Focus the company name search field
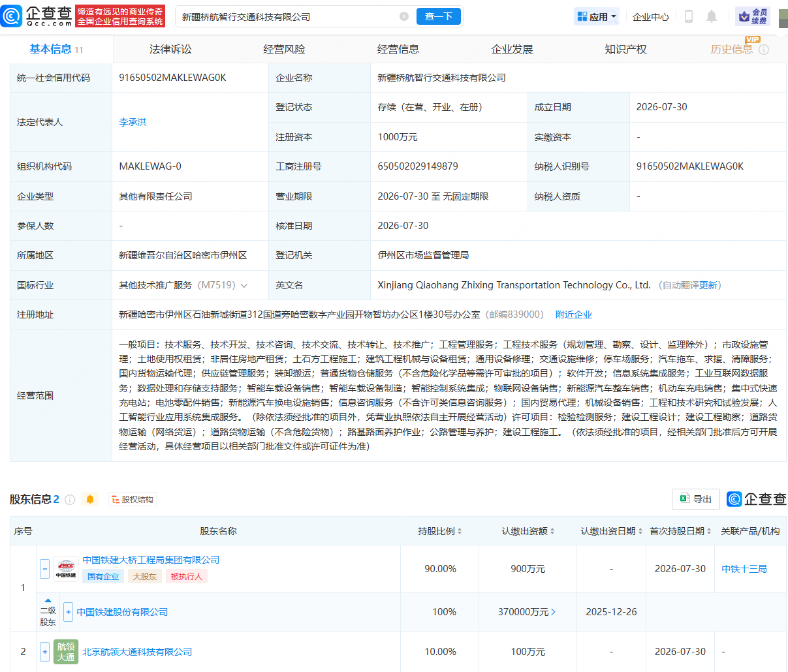The image size is (788, 672). tap(287, 16)
